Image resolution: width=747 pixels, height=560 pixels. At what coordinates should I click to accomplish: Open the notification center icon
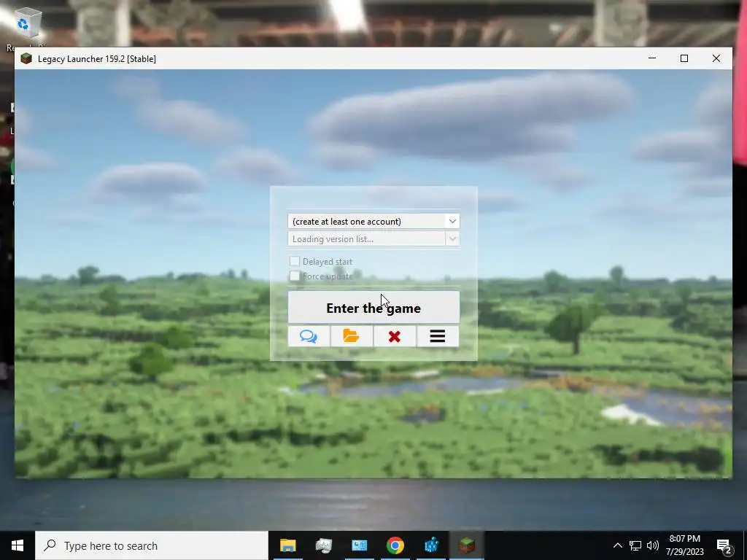click(724, 546)
